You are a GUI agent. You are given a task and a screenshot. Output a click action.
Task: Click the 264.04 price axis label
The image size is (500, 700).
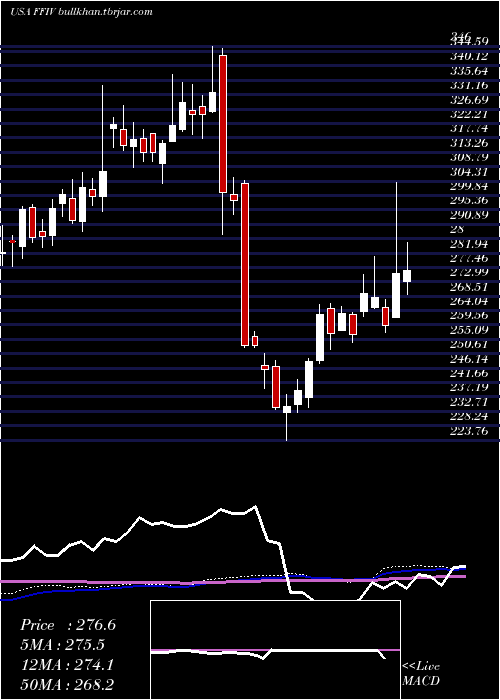469,301
